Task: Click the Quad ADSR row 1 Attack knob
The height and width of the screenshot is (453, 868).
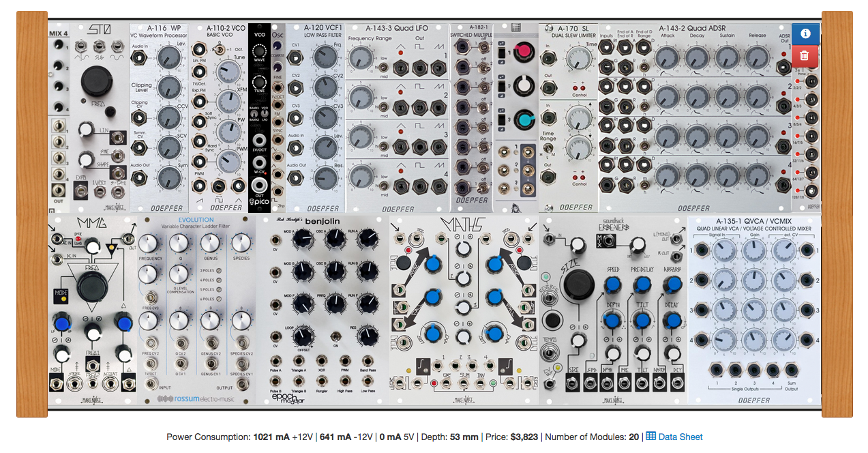Action: click(668, 59)
